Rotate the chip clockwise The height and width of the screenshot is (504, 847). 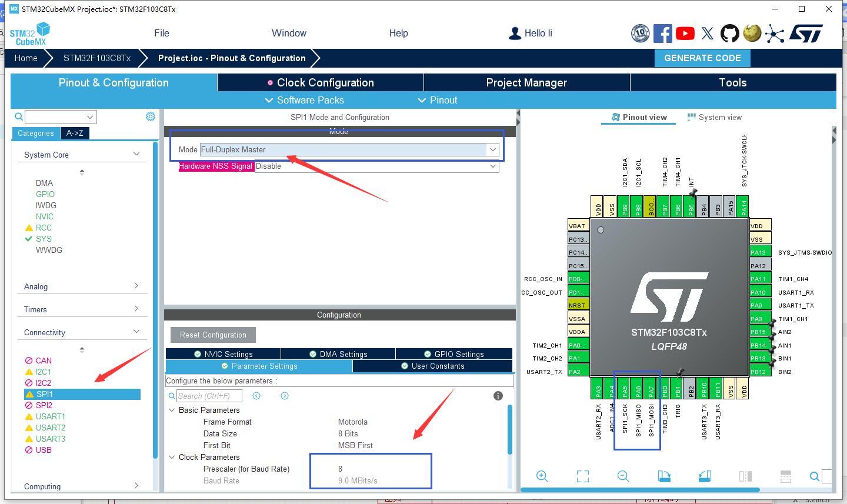pyautogui.click(x=664, y=476)
